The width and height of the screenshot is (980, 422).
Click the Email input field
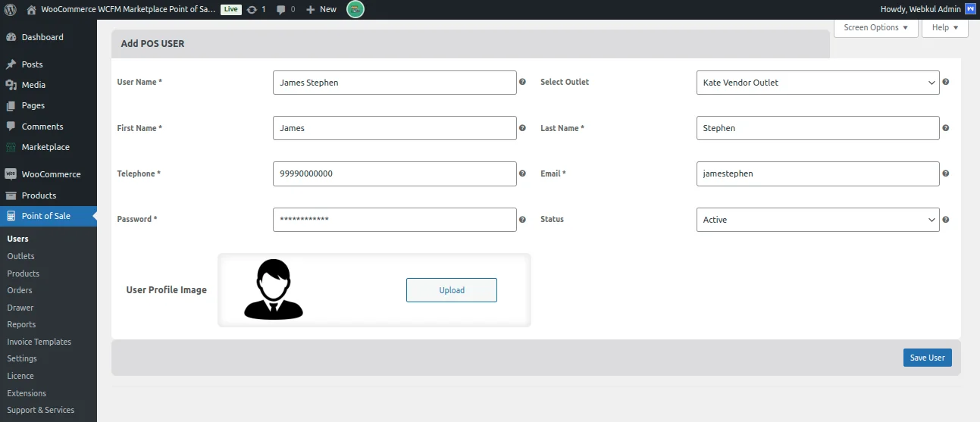pyautogui.click(x=818, y=173)
